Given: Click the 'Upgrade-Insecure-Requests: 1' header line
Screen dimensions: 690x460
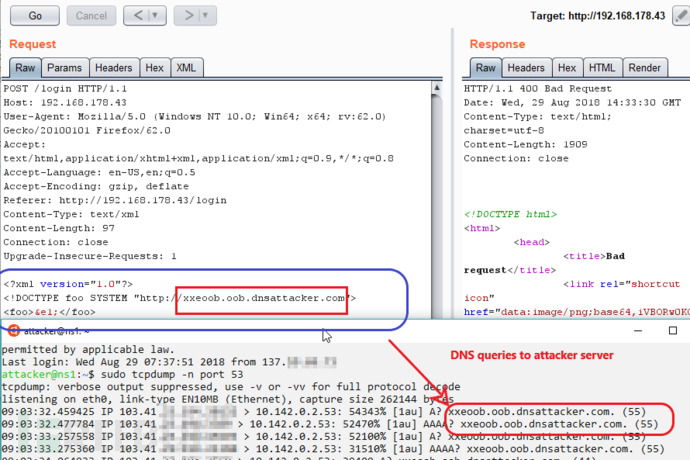Looking at the screenshot, I should (90, 256).
